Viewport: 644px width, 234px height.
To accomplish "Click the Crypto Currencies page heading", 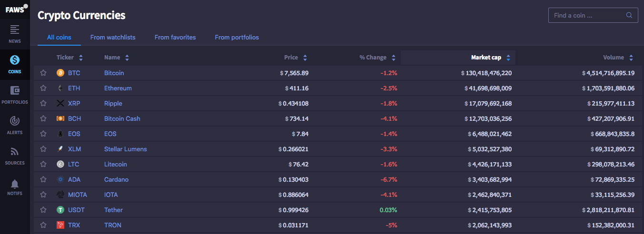I will (81, 15).
